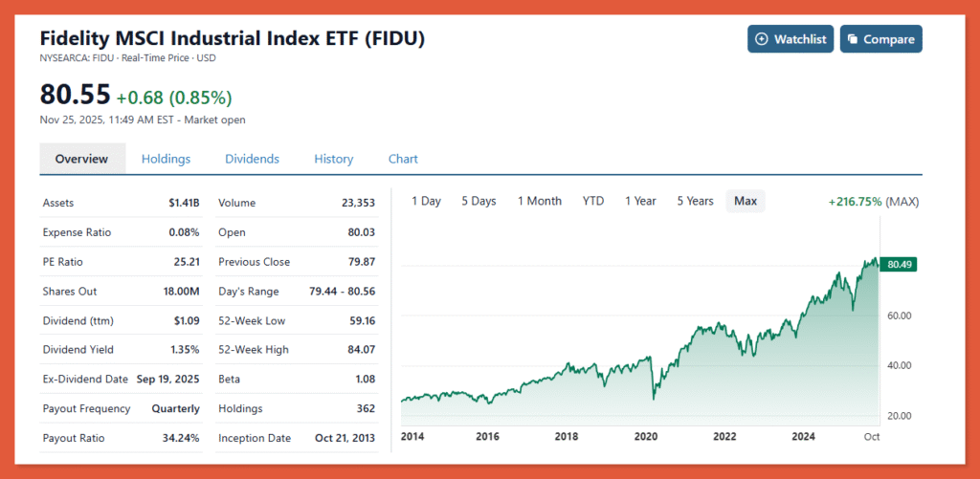The width and height of the screenshot is (980, 479).
Task: Click the 60.00 y-axis label
Action: coord(899,316)
